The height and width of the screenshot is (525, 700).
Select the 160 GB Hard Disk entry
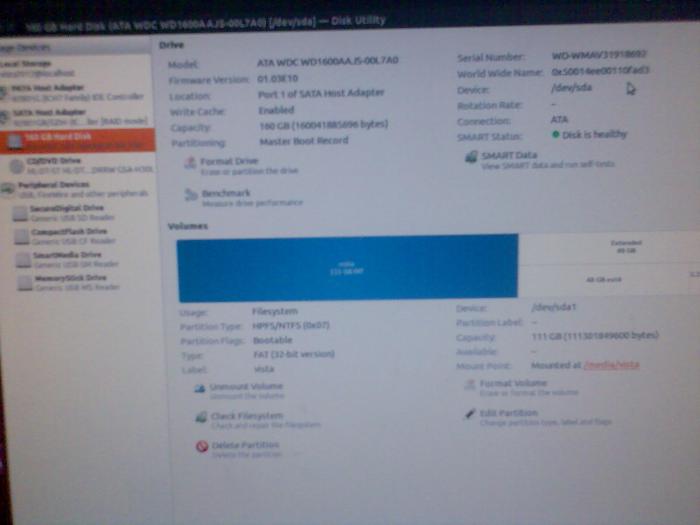[x=78, y=141]
